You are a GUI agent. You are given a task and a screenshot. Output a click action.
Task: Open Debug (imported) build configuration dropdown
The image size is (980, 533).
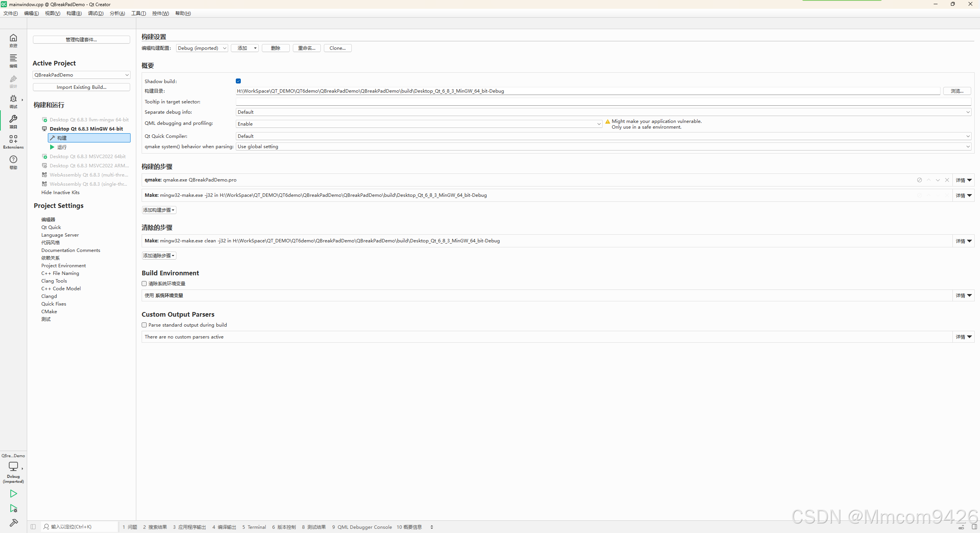[202, 48]
